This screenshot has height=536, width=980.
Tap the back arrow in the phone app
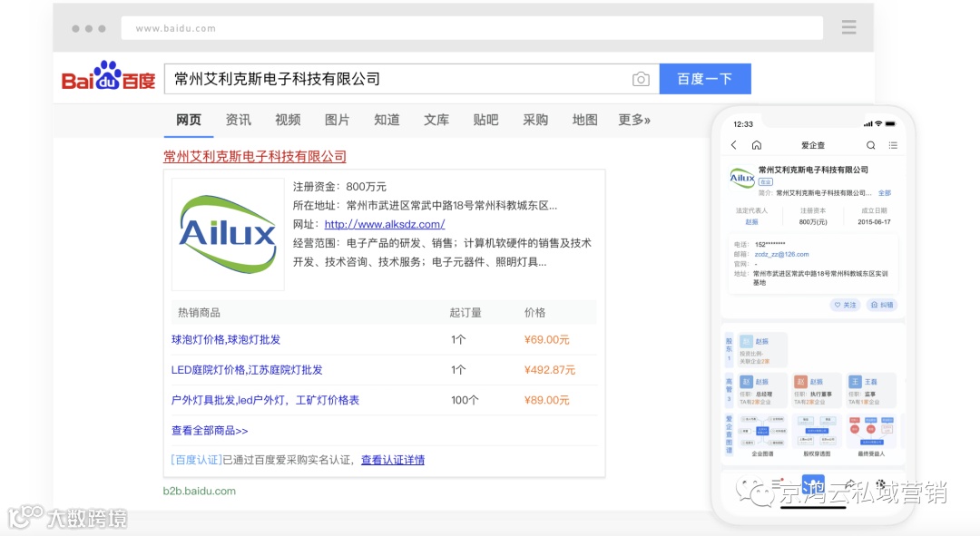pos(734,145)
